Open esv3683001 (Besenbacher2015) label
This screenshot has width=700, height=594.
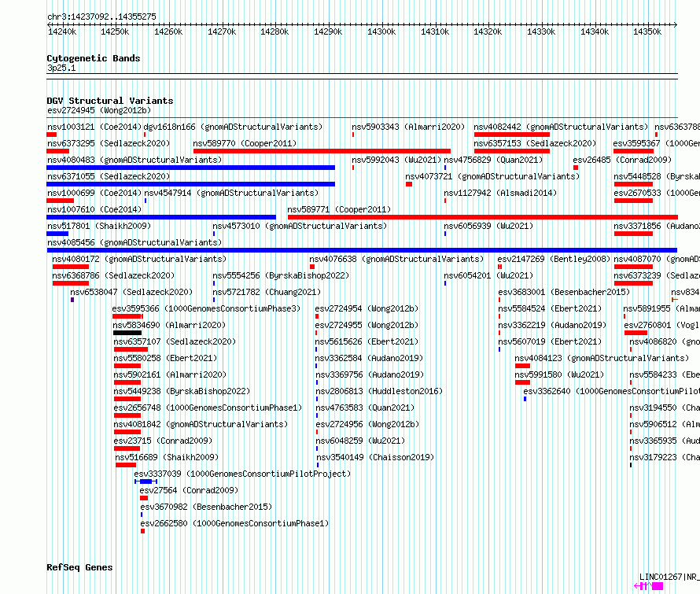coord(564,292)
